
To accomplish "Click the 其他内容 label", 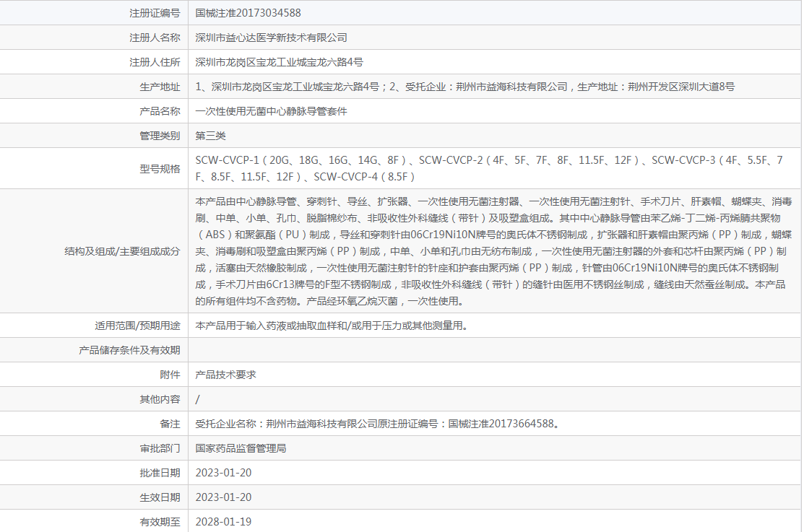I will click(160, 399).
